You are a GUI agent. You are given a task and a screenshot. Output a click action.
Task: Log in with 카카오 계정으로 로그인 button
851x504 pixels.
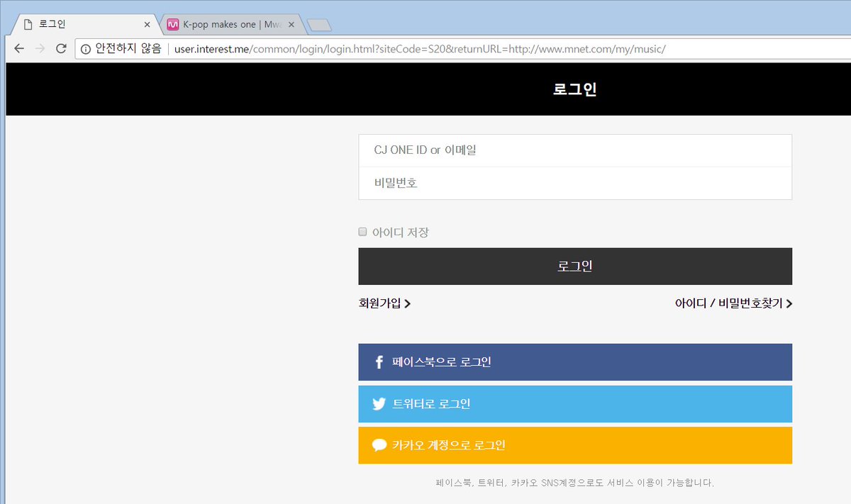point(575,445)
